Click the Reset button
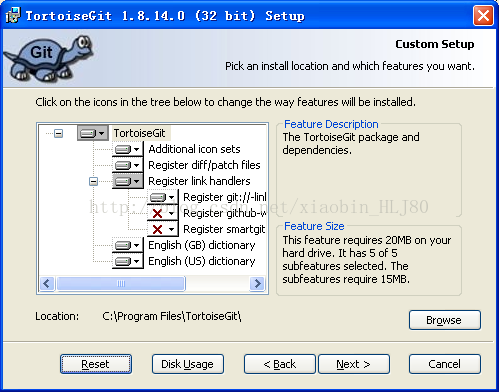Screen dimensions: 499x392 (x=96, y=364)
